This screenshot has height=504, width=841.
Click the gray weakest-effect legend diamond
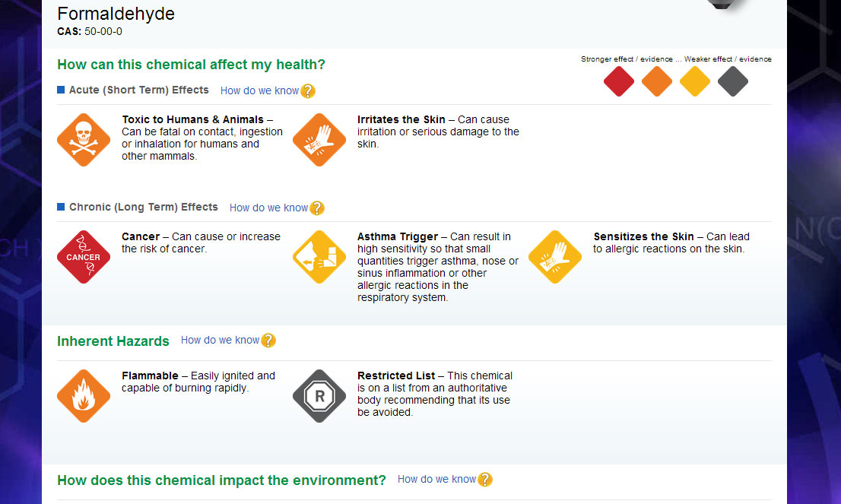click(x=733, y=81)
